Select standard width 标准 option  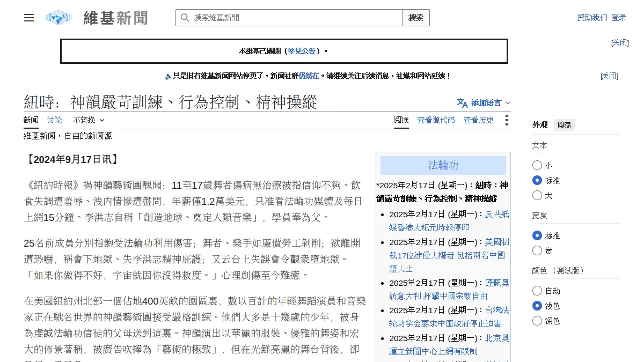point(537,235)
